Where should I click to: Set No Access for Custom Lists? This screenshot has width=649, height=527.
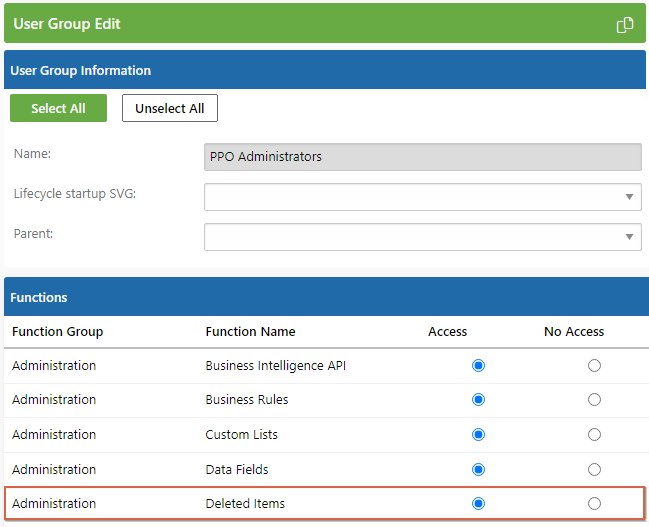pyautogui.click(x=594, y=435)
